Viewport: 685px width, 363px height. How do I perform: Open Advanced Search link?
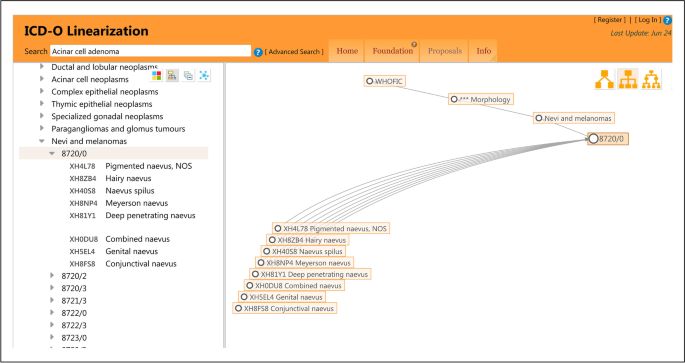294,52
